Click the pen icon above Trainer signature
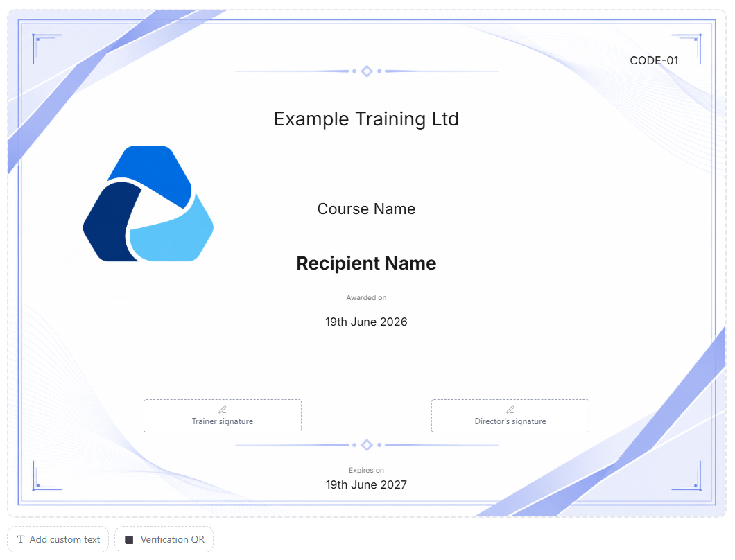 (x=223, y=410)
